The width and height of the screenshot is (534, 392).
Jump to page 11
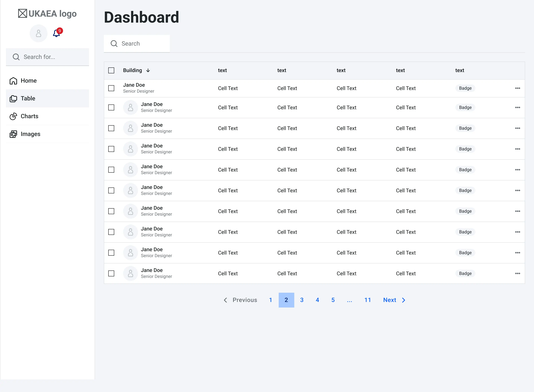point(367,300)
